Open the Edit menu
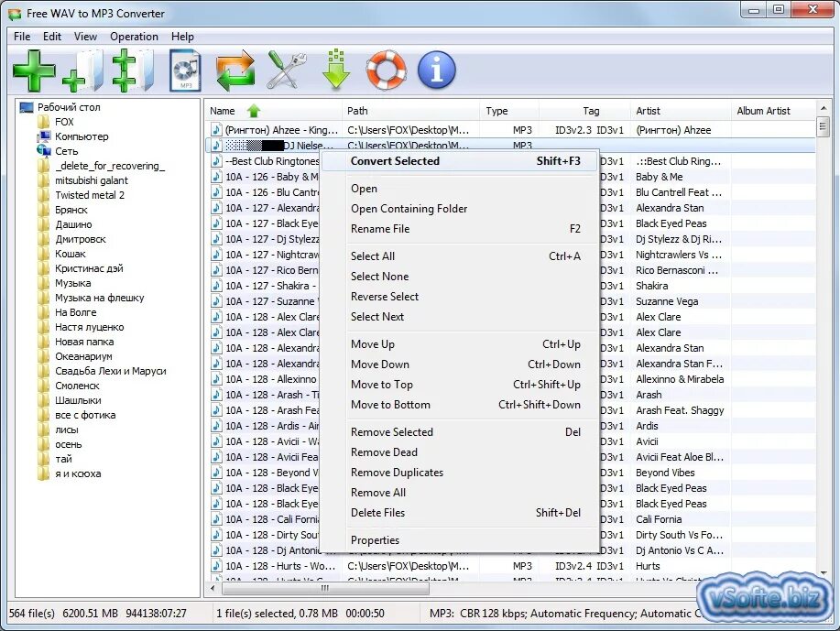The height and width of the screenshot is (631, 840). pos(52,37)
